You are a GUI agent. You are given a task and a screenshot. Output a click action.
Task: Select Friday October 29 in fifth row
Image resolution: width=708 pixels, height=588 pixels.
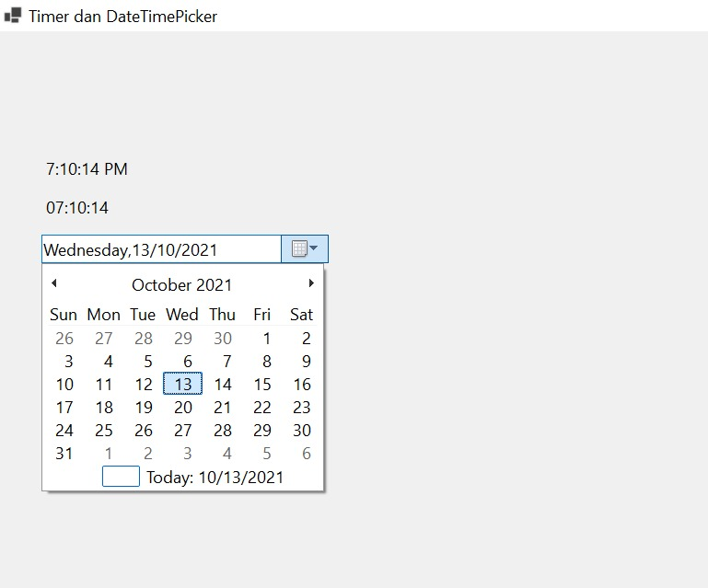tap(262, 430)
